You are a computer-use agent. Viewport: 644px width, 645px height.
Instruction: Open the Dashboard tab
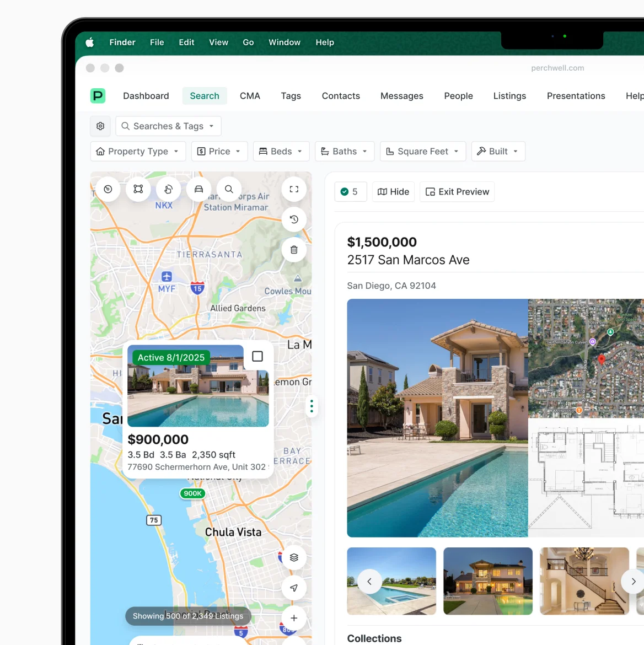click(146, 96)
